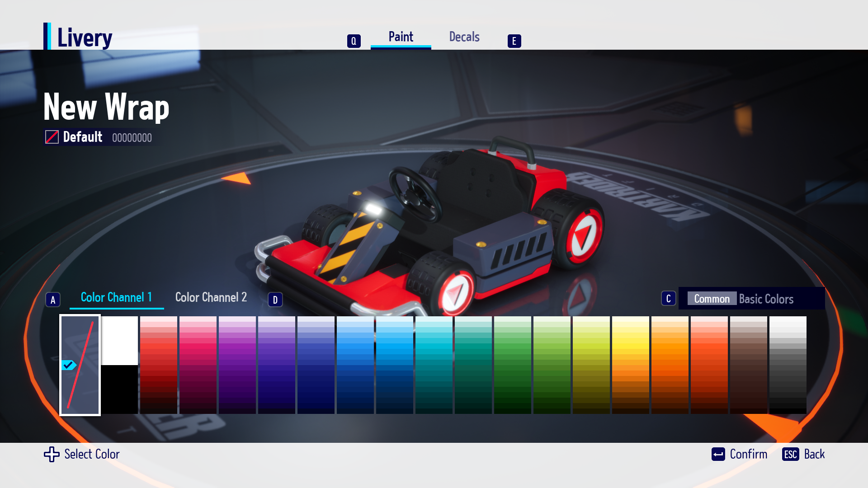The width and height of the screenshot is (868, 488).
Task: Choose the grayscale color column
Action: [788, 365]
